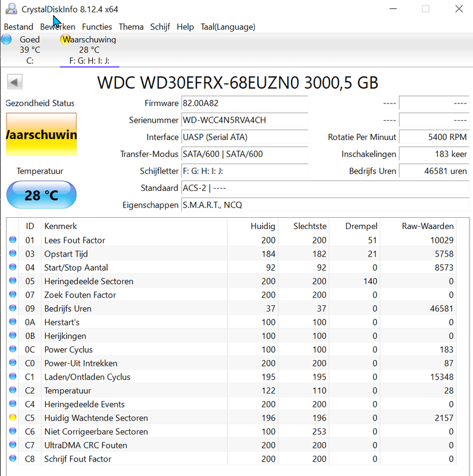The image size is (473, 476).
Task: Select the Niet Corrigeerbare Sectoren text
Action: coord(96,432)
